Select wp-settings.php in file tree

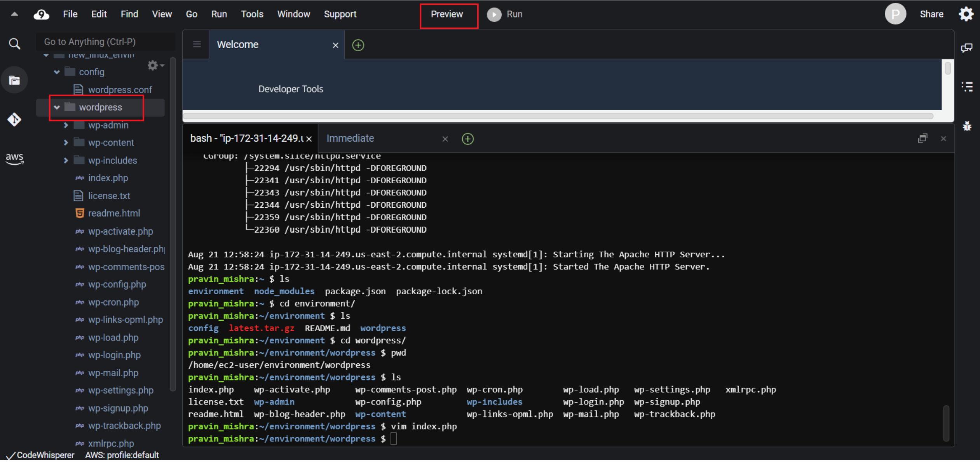[121, 390]
